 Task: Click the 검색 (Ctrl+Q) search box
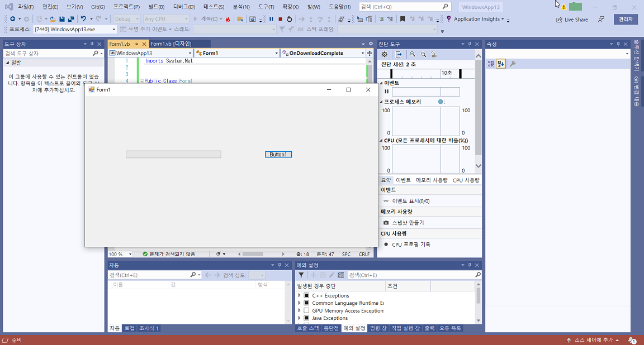click(405, 7)
